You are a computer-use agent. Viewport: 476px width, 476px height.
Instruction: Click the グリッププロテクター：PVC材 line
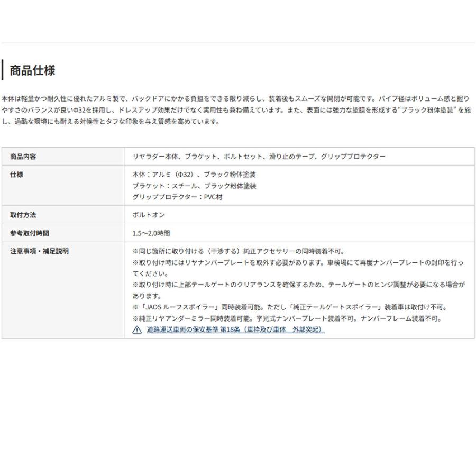[178, 197]
